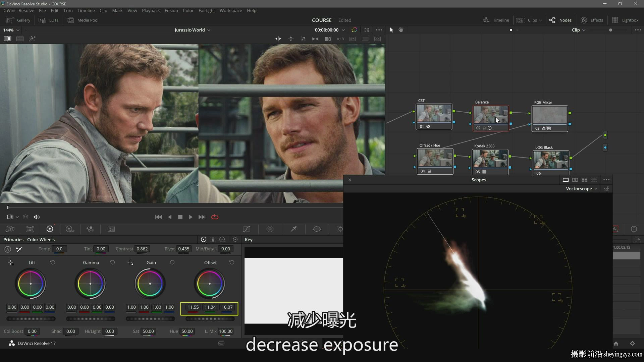644x362 pixels.
Task: Toggle loop playback
Action: pos(215,217)
